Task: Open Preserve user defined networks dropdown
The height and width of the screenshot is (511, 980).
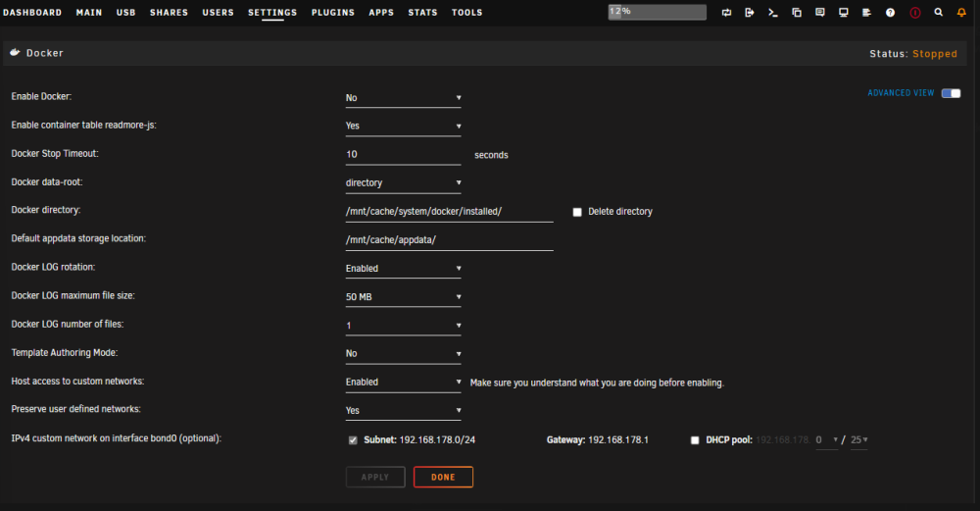Action: coord(403,411)
